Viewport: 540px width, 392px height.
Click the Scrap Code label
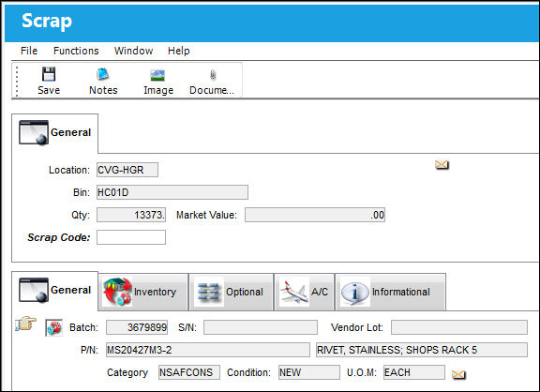click(x=59, y=237)
